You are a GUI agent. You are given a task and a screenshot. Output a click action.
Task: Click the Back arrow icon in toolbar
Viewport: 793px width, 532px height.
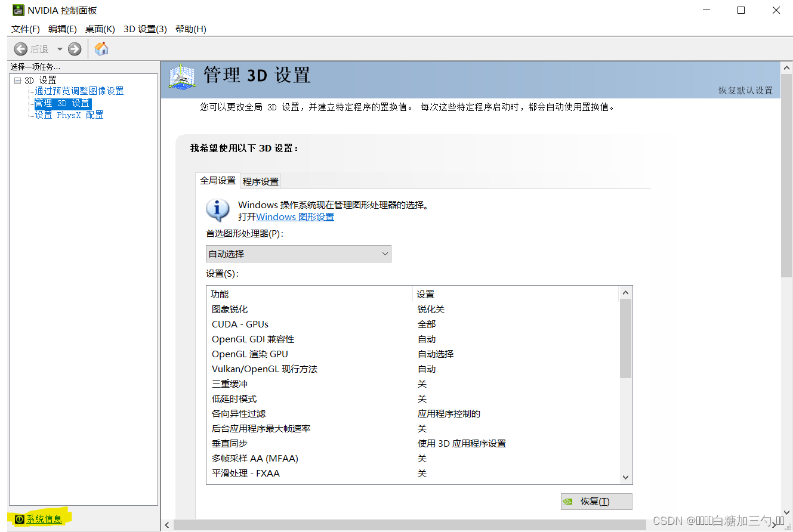(21, 49)
